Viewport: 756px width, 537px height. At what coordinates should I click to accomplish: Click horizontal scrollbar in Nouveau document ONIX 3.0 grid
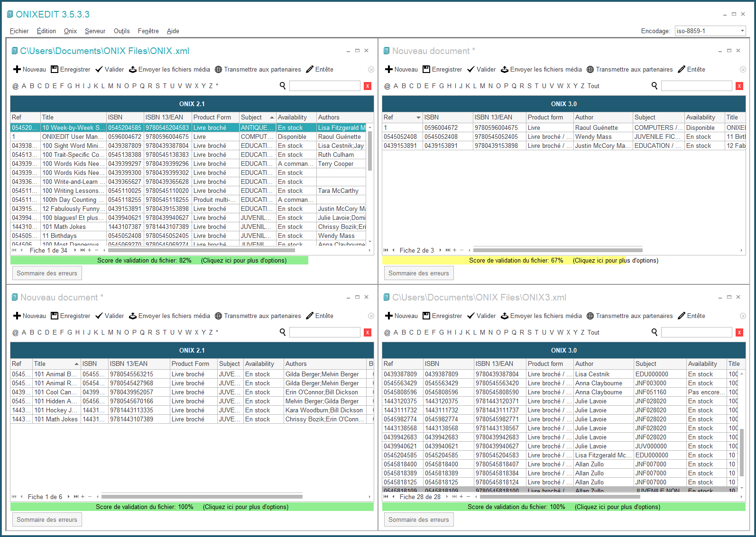[x=558, y=250]
